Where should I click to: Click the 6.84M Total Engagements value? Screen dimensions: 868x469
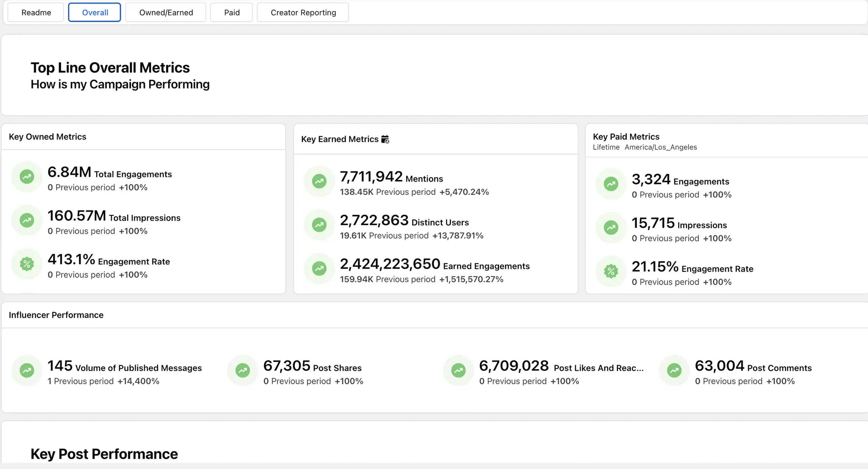(x=69, y=172)
